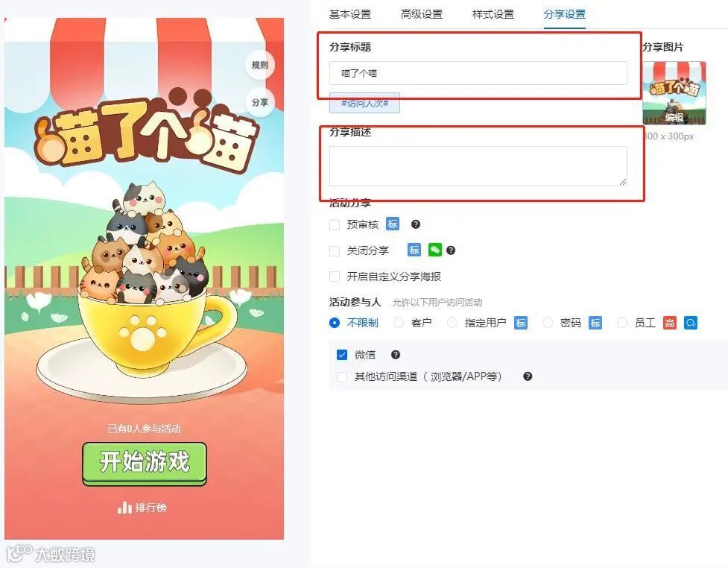
Task: Click the blue 标 badge next to 预审核
Action: tap(393, 224)
